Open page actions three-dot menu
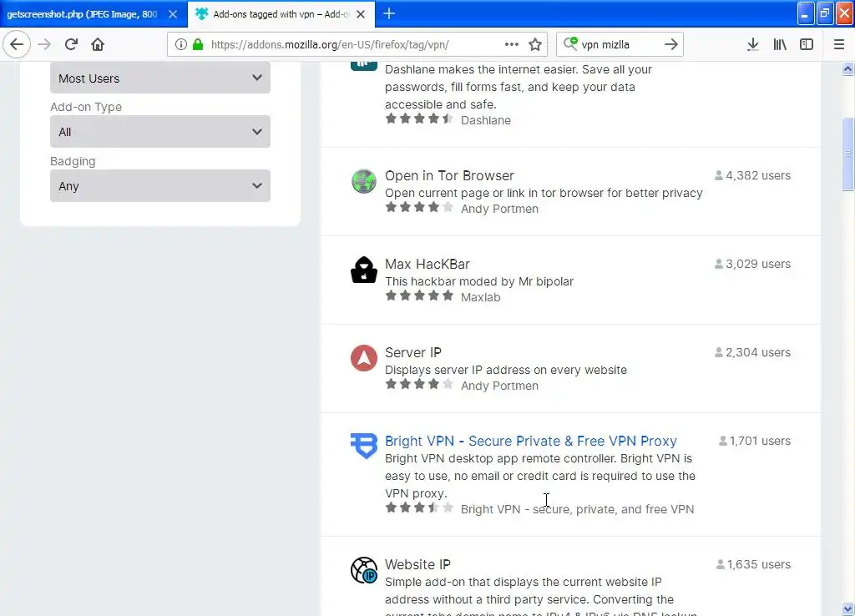855x616 pixels. [512, 44]
